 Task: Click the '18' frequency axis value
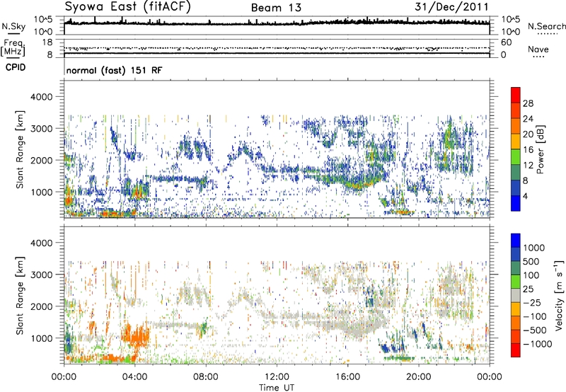47,42
